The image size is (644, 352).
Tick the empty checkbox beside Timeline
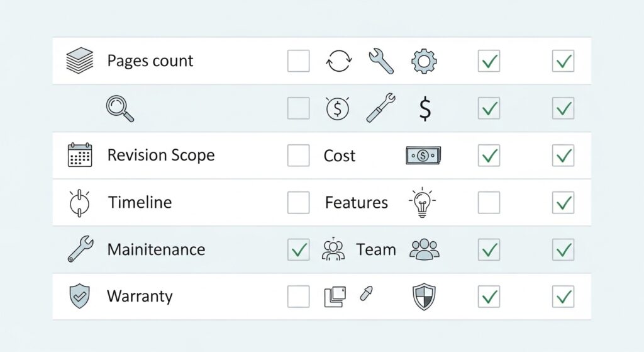pos(299,202)
